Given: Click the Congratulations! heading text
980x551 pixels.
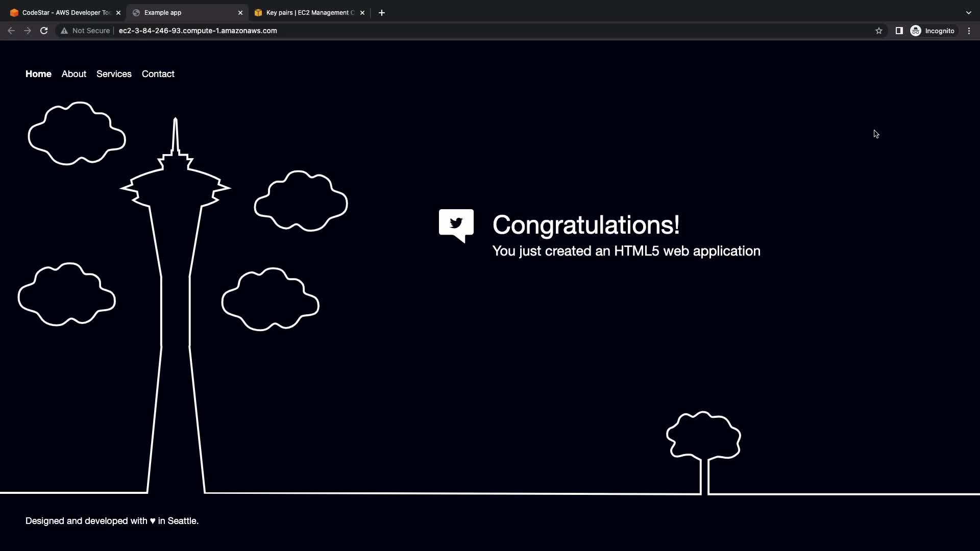Looking at the screenshot, I should coord(585,225).
